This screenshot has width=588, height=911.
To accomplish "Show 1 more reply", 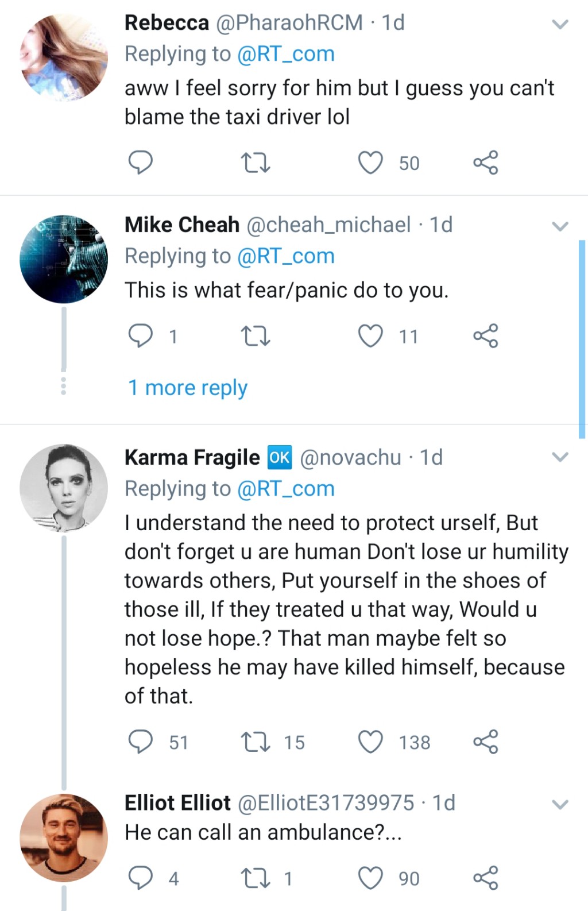I will click(187, 388).
